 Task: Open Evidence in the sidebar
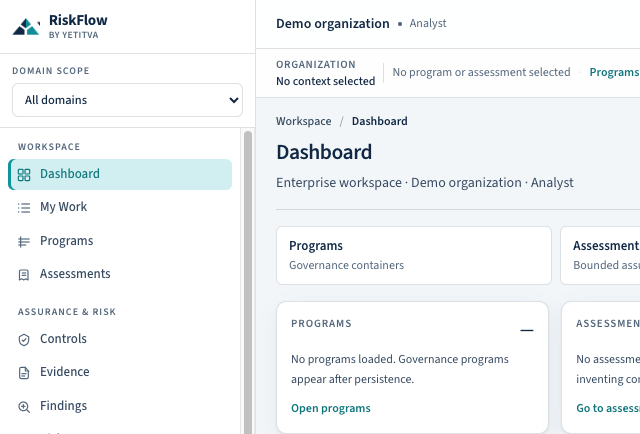click(x=120, y=372)
